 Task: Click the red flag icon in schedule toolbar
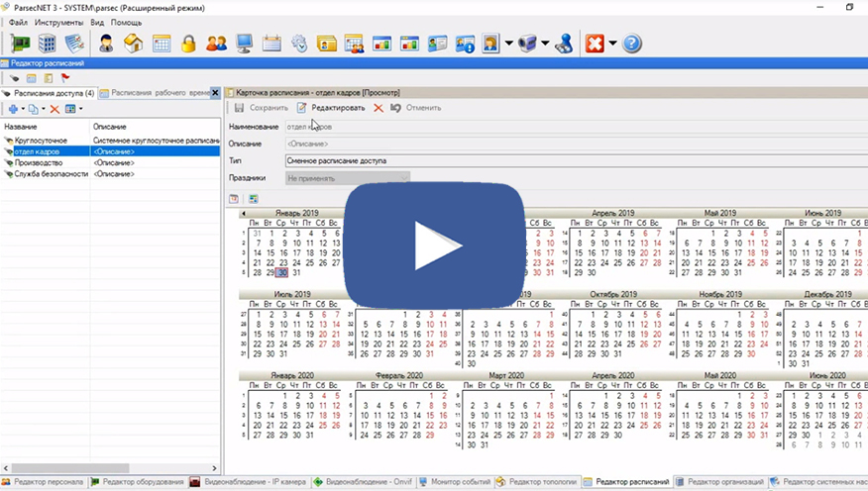click(x=65, y=78)
